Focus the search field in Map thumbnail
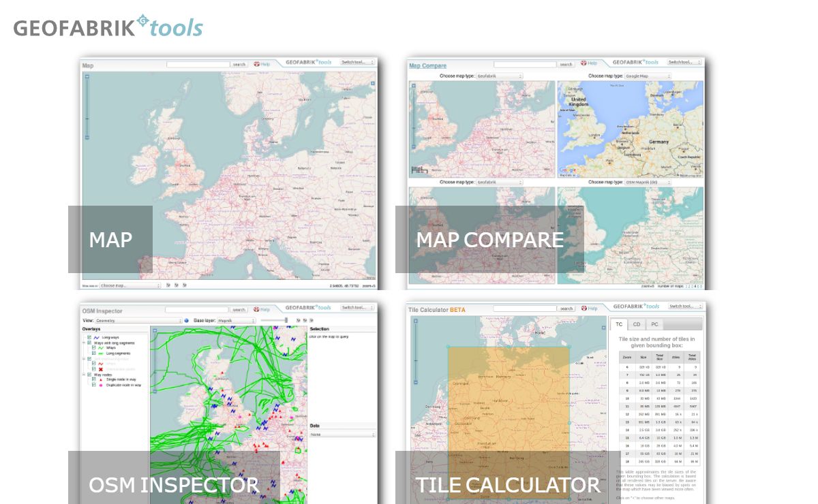This screenshot has height=504, width=818. coord(198,64)
